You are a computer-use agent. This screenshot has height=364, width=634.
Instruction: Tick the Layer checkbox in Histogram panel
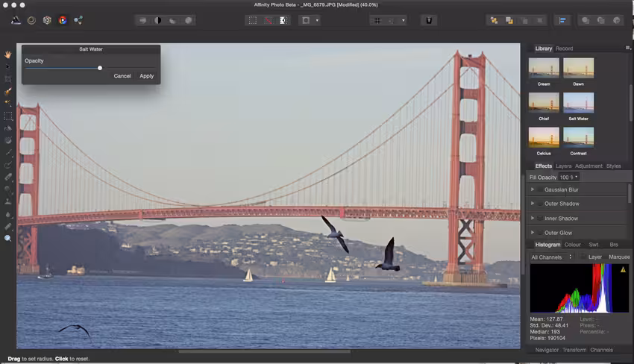(583, 257)
